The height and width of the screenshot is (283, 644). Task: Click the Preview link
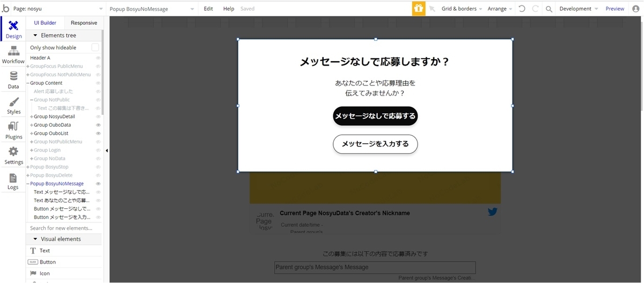(x=615, y=9)
